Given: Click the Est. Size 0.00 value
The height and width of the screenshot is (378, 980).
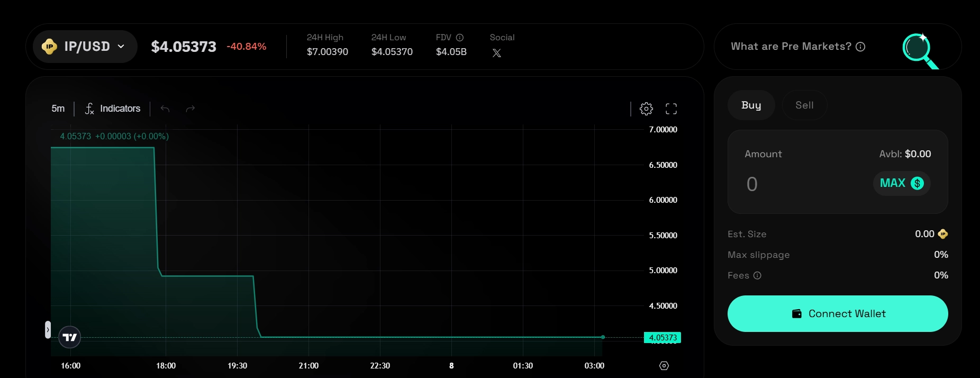Looking at the screenshot, I should [x=924, y=234].
